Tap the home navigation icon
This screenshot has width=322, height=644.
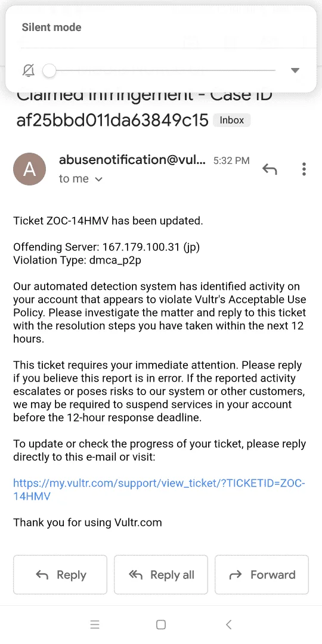[x=161, y=625]
